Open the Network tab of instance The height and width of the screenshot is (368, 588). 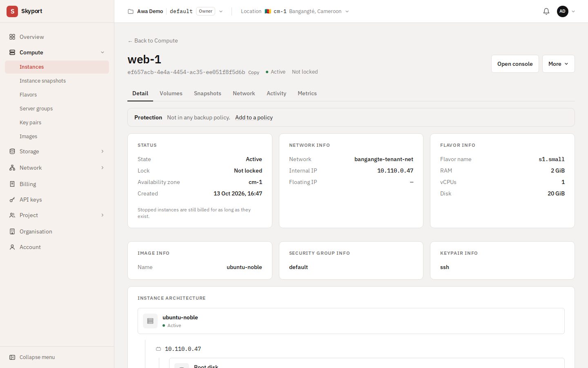(x=244, y=93)
